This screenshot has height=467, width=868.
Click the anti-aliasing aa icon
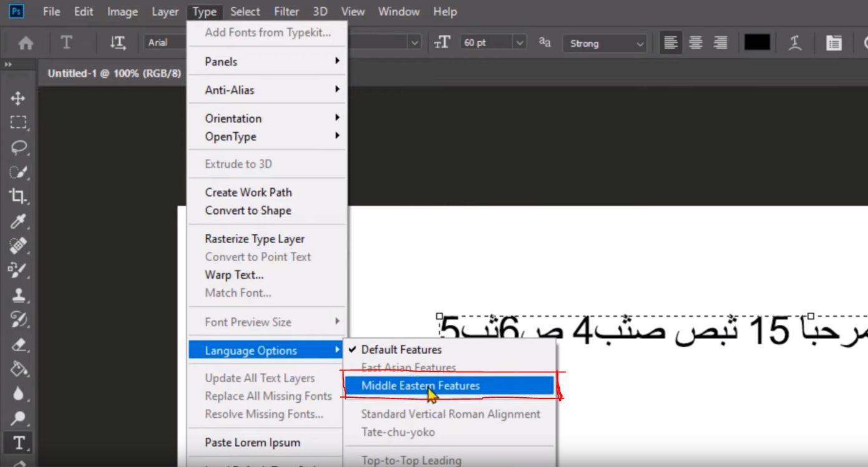(545, 42)
